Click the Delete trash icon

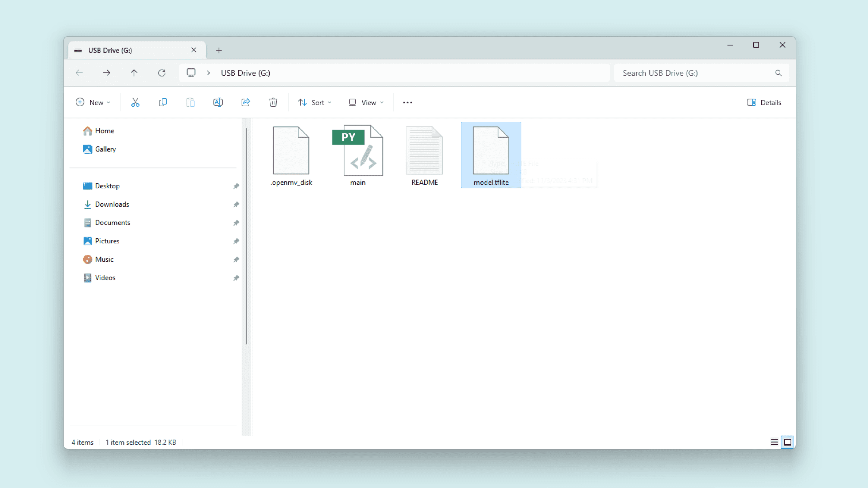(273, 102)
